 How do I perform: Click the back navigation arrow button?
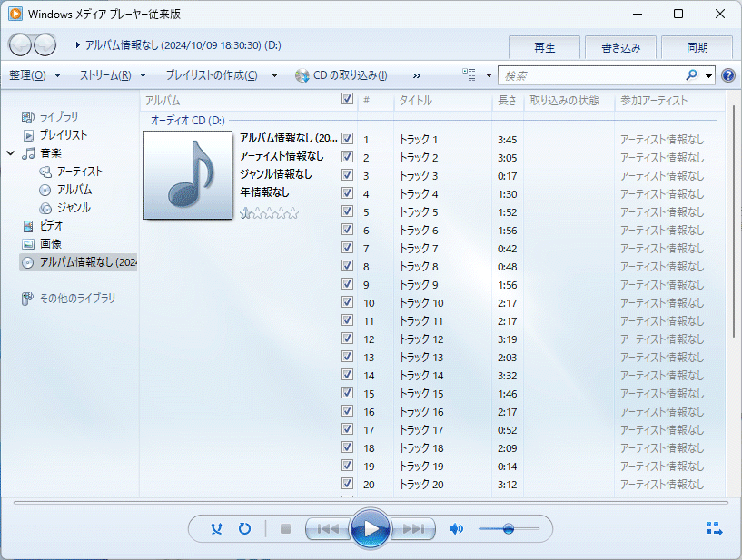[x=20, y=45]
